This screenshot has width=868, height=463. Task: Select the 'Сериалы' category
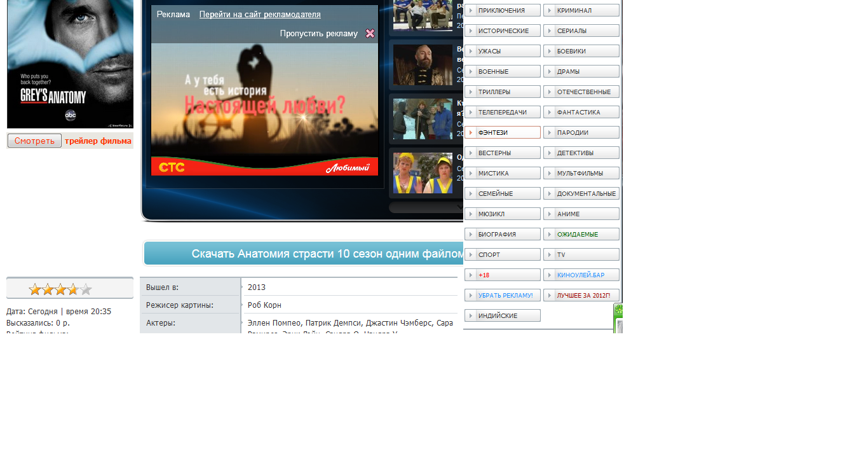[x=581, y=31]
